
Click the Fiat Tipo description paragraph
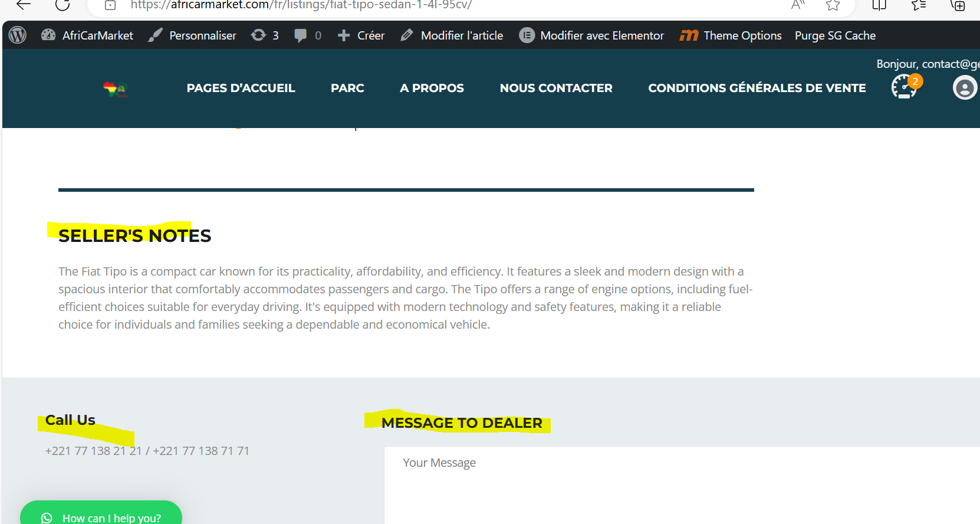coord(406,298)
